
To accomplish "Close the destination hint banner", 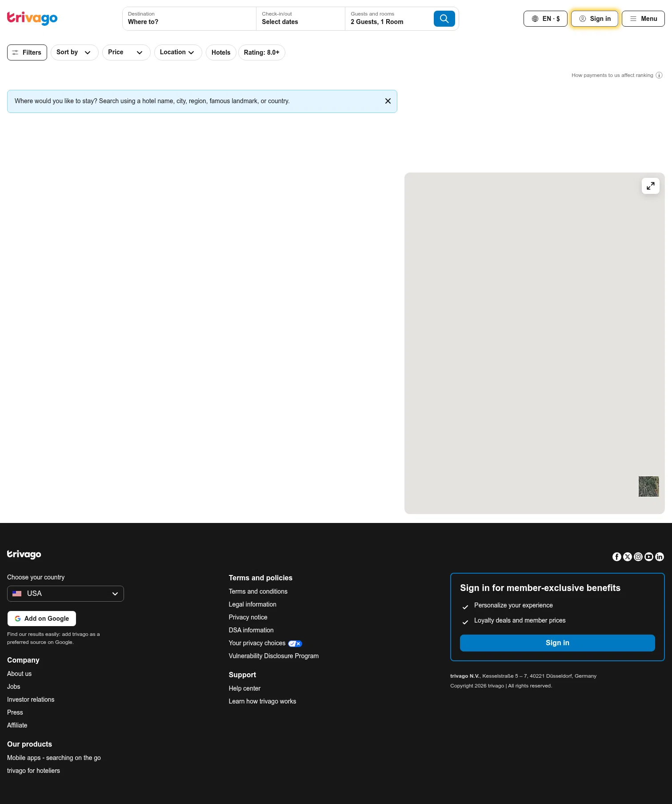I will point(388,101).
